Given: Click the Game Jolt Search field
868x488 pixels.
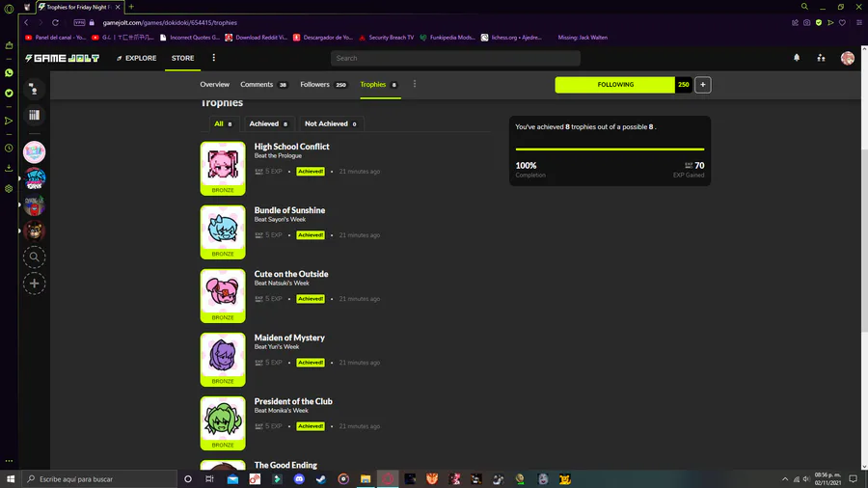Looking at the screenshot, I should click(x=455, y=58).
